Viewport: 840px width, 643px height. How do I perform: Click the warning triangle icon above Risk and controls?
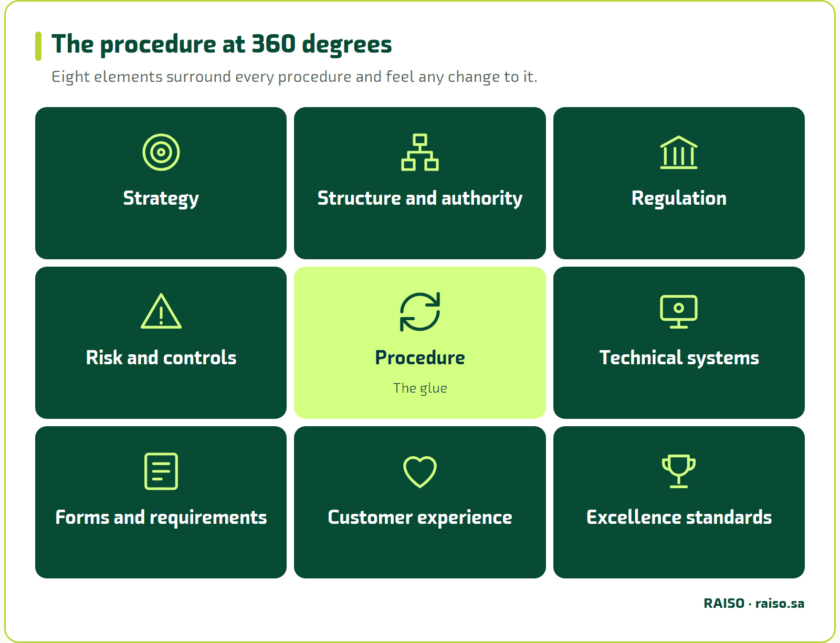[x=161, y=311]
